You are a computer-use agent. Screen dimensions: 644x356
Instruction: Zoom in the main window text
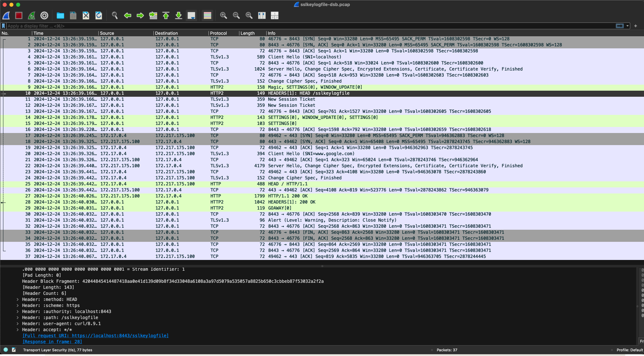click(x=224, y=15)
